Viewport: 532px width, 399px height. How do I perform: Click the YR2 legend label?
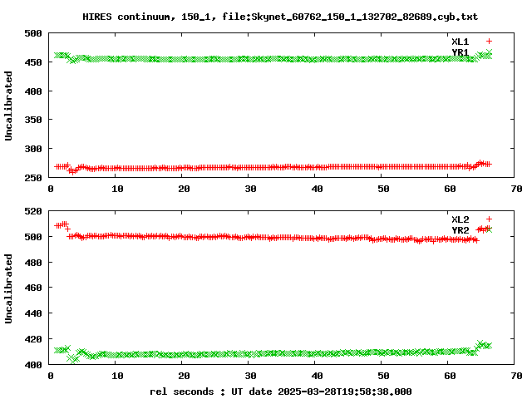coord(460,230)
